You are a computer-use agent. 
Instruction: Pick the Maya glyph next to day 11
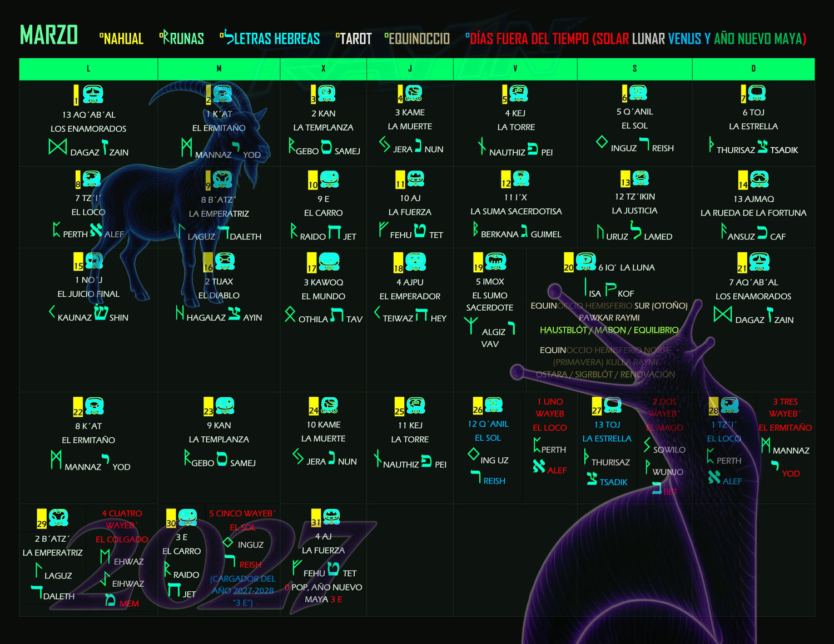[x=415, y=179]
